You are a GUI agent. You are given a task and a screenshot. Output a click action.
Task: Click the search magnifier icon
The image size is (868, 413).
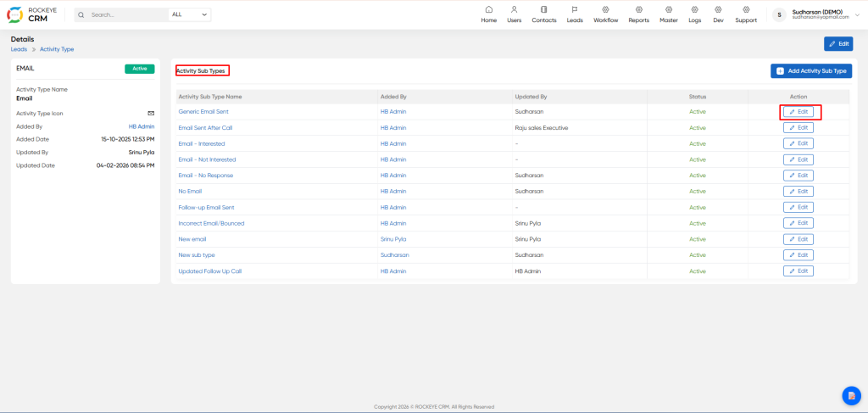coord(81,15)
